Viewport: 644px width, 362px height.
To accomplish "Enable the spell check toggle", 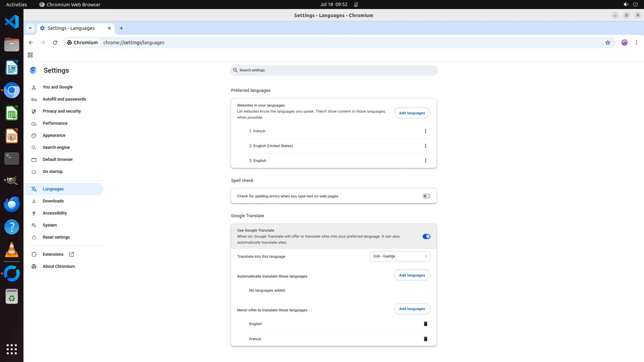I will click(x=426, y=196).
